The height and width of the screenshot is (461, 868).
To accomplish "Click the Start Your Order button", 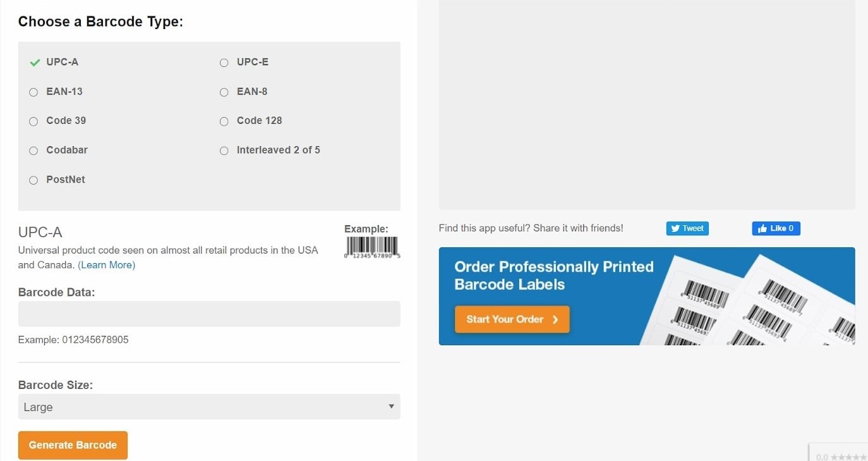I will (x=512, y=319).
